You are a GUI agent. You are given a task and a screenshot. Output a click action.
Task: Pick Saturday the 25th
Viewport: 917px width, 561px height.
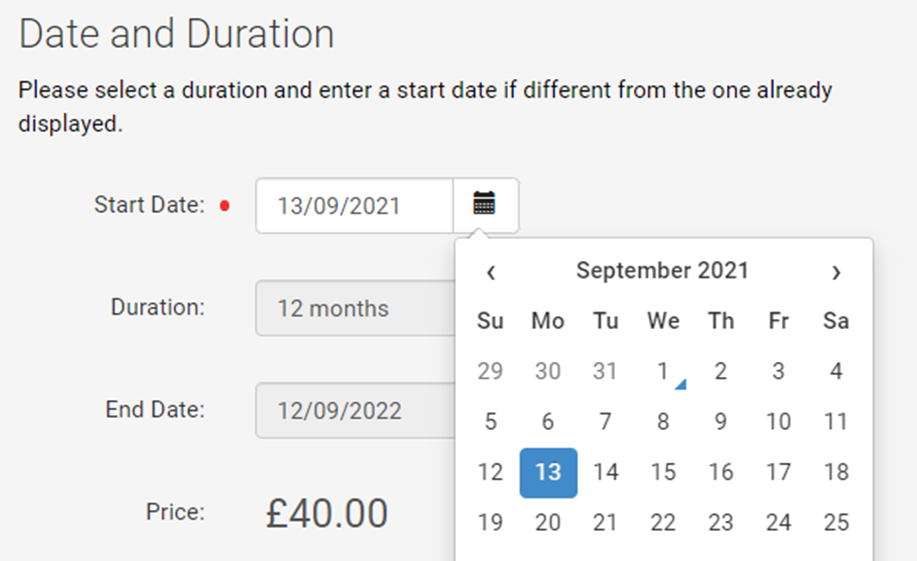pyautogui.click(x=836, y=522)
